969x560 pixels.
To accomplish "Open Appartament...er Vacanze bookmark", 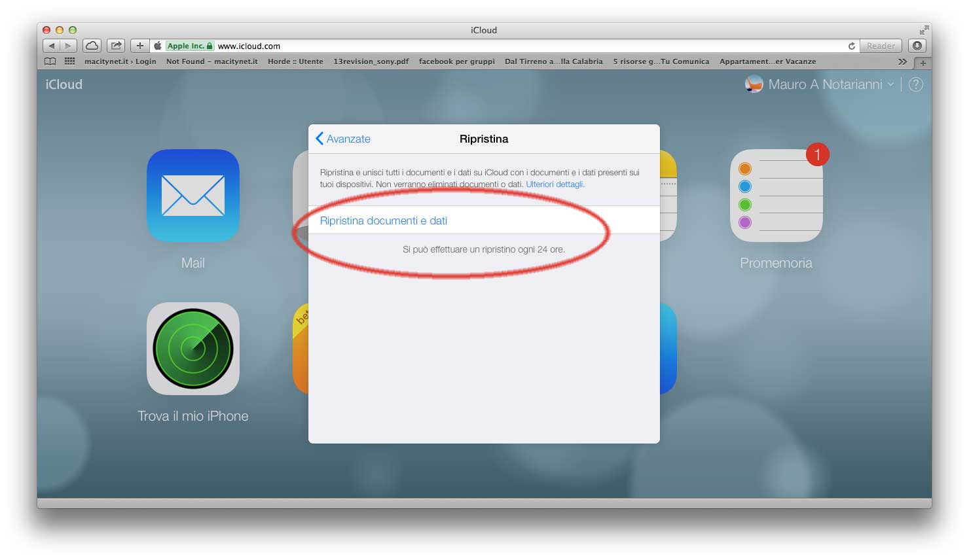I will [768, 61].
